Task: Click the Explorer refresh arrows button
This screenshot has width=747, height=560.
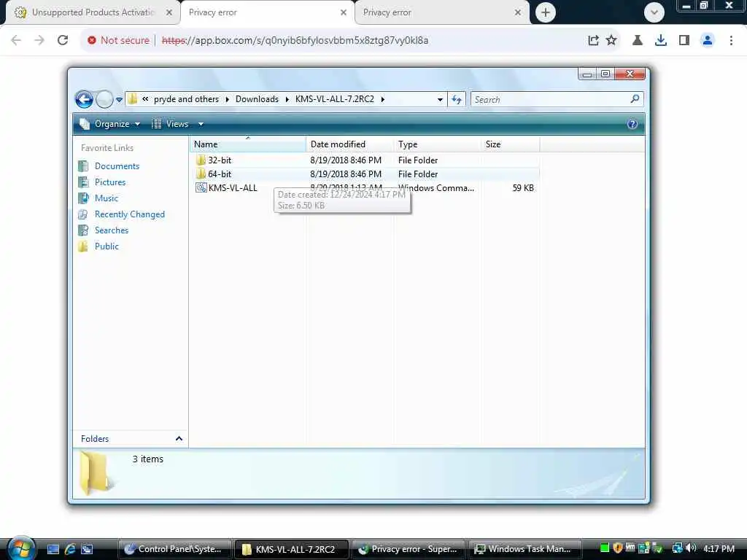Action: point(457,99)
